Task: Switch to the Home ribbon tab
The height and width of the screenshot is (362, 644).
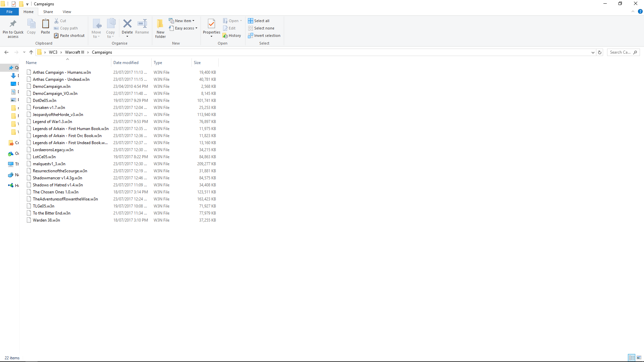Action: pyautogui.click(x=29, y=12)
